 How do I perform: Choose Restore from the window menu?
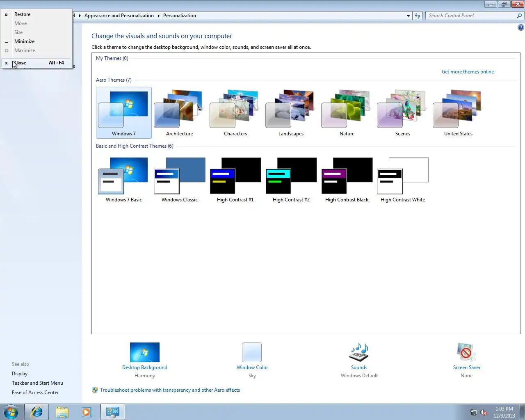pos(36,14)
